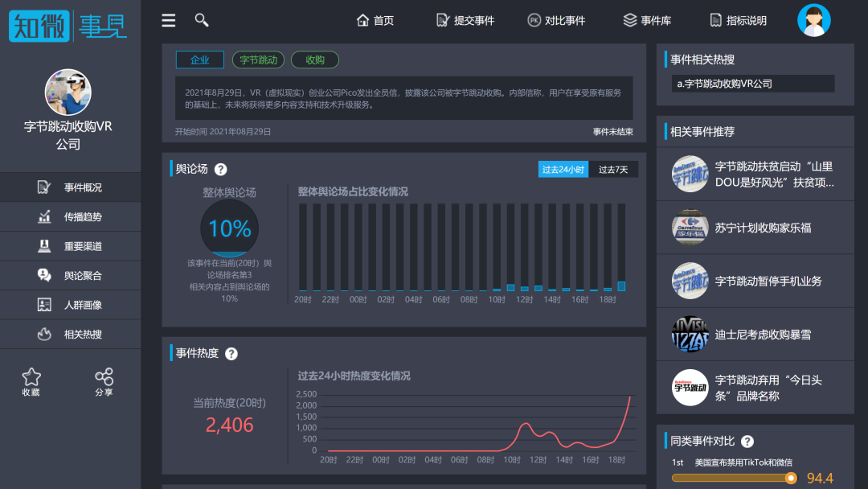Click the 94.4 comparison slider handle
This screenshot has width=868, height=489.
[x=791, y=478]
